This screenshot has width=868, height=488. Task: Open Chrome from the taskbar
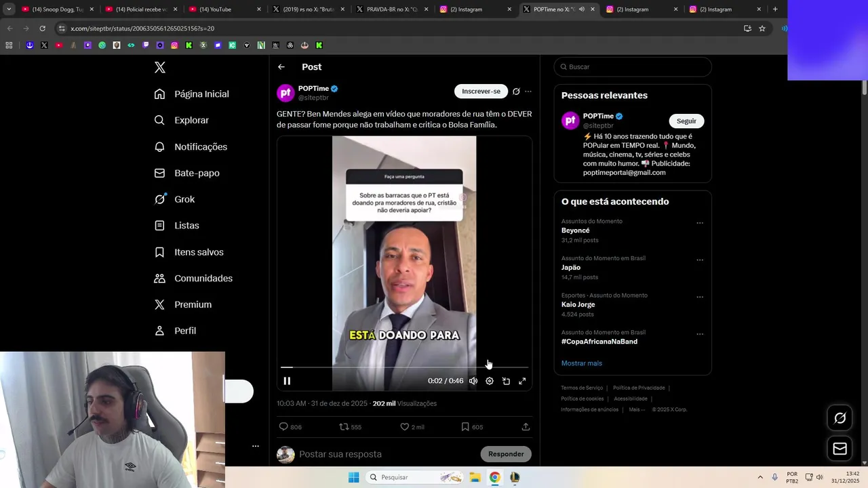click(495, 477)
